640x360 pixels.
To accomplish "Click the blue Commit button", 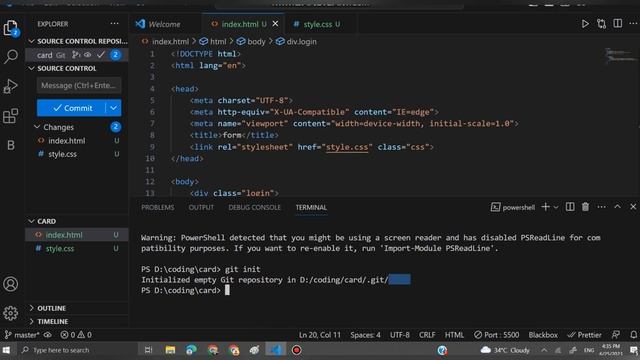I will [x=71, y=108].
